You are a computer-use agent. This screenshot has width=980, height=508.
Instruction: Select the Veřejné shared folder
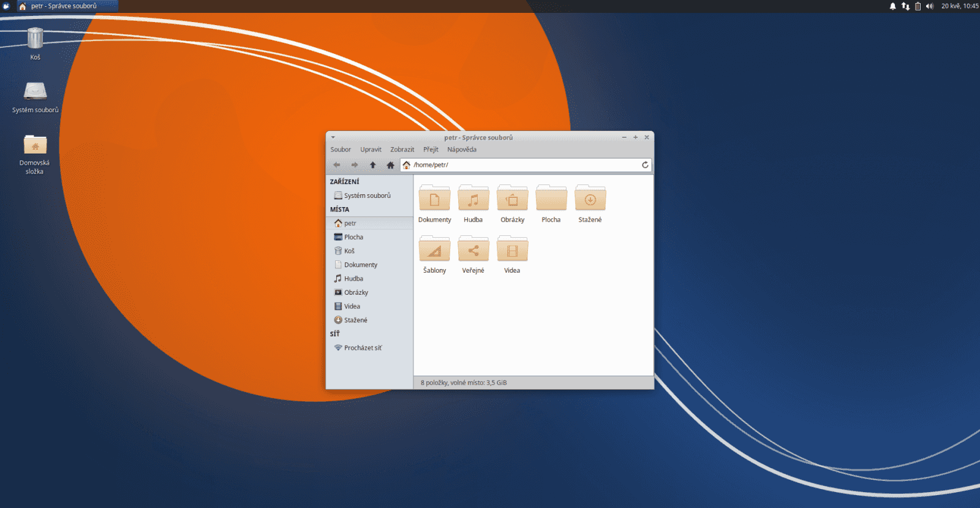pos(473,251)
